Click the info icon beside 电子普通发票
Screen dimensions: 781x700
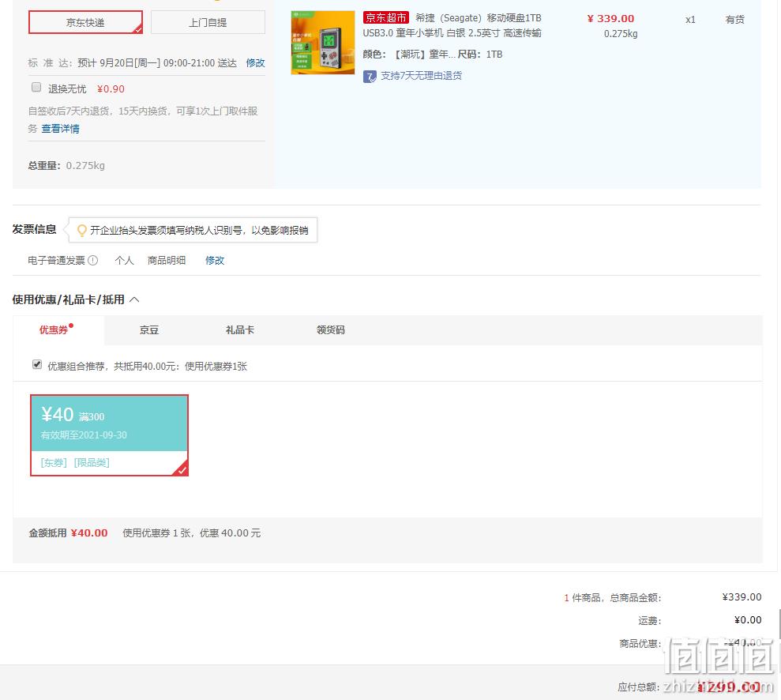93,260
